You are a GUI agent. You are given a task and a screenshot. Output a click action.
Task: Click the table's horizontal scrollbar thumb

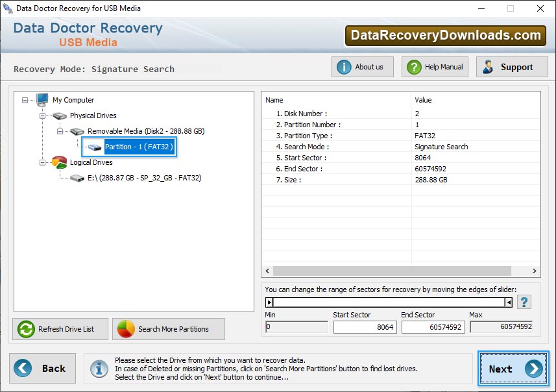tap(392, 271)
